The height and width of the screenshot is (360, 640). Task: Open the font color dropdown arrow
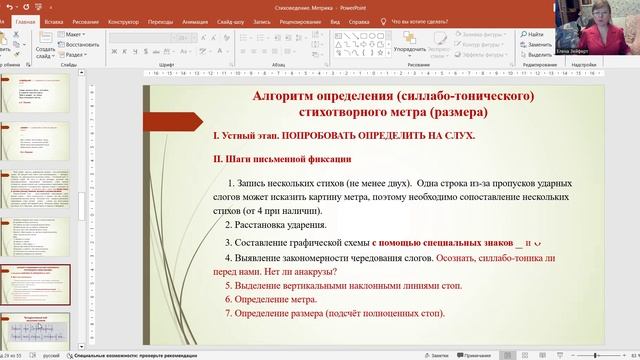coord(227,51)
